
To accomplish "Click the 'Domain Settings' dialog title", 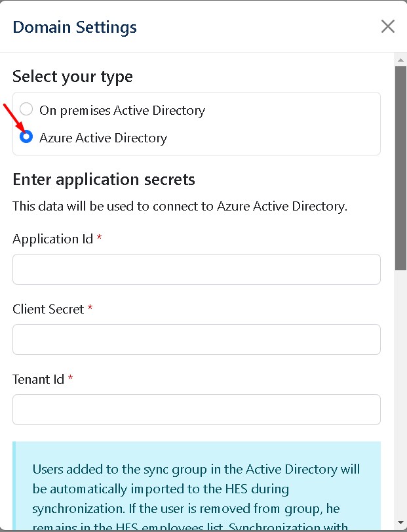I will click(x=75, y=27).
